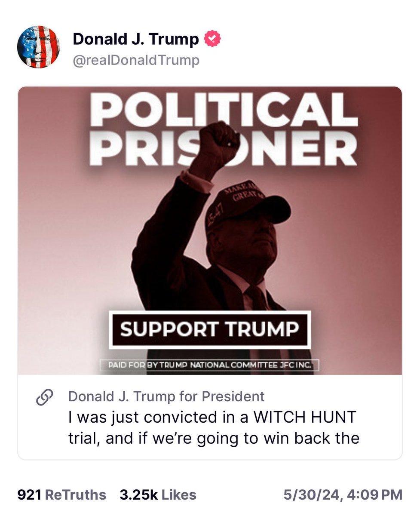
Task: Open the link preview card image
Action: (x=210, y=230)
